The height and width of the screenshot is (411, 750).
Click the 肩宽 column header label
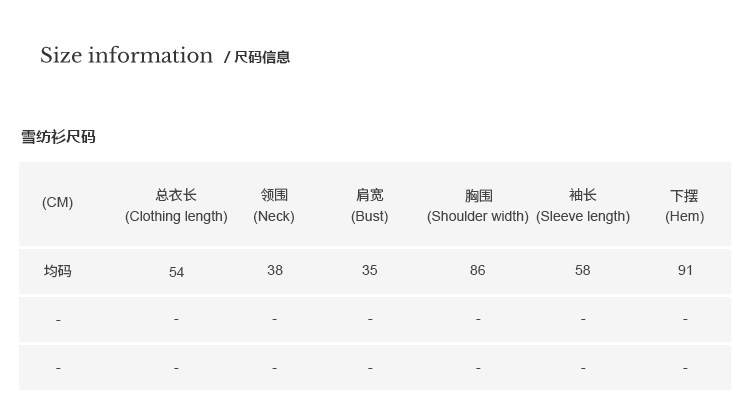370,195
